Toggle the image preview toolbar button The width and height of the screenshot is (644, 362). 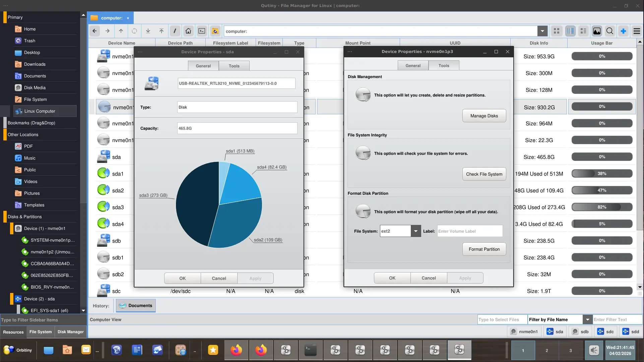click(597, 31)
